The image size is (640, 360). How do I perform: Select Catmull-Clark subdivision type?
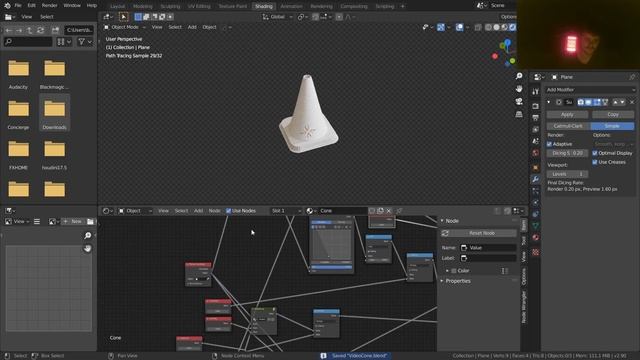[568, 126]
